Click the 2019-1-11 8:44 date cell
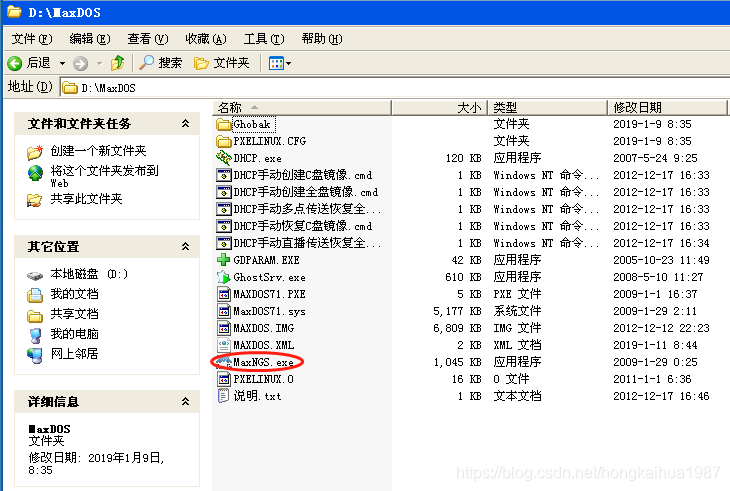 point(656,345)
